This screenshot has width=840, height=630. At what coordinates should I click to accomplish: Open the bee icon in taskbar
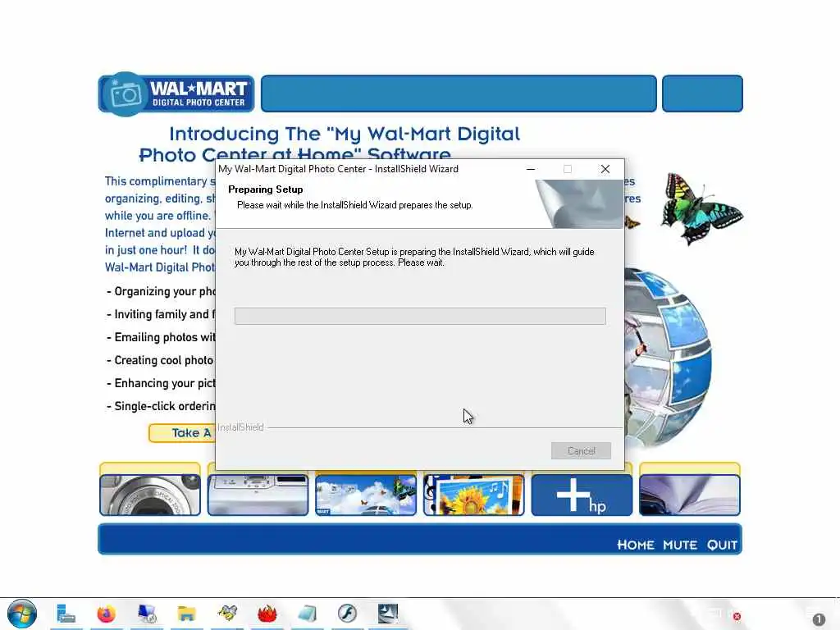coord(227,614)
